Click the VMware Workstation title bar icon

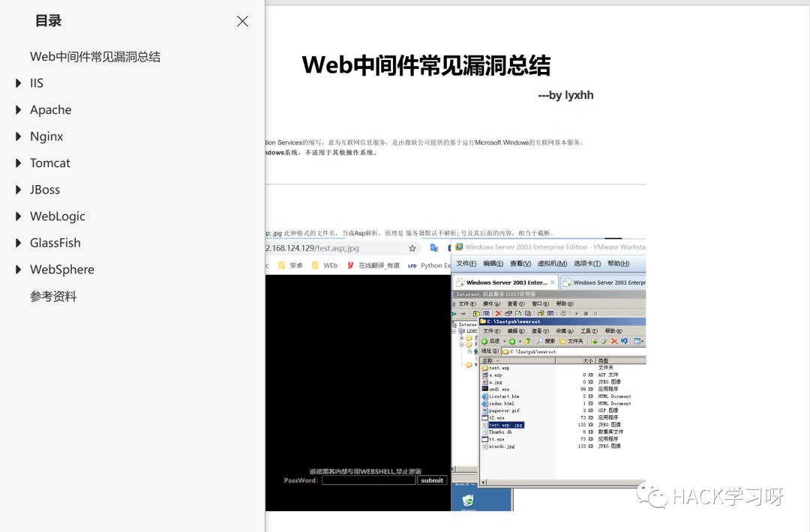click(459, 247)
